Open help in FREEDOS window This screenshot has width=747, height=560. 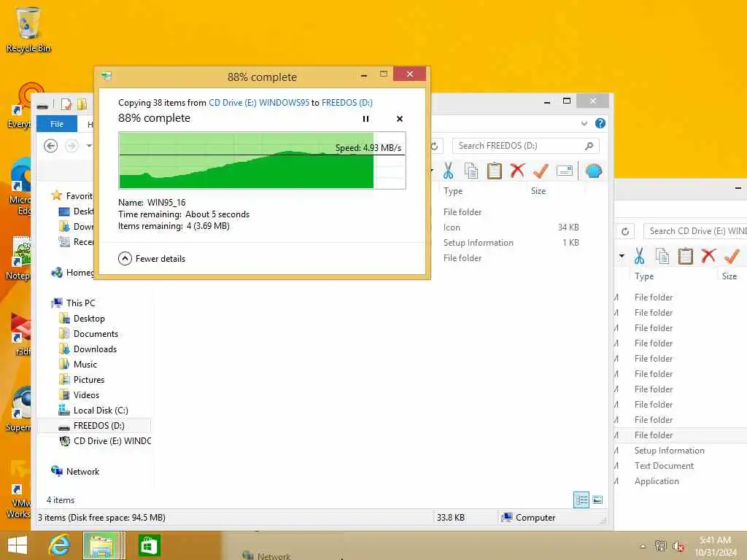point(600,123)
